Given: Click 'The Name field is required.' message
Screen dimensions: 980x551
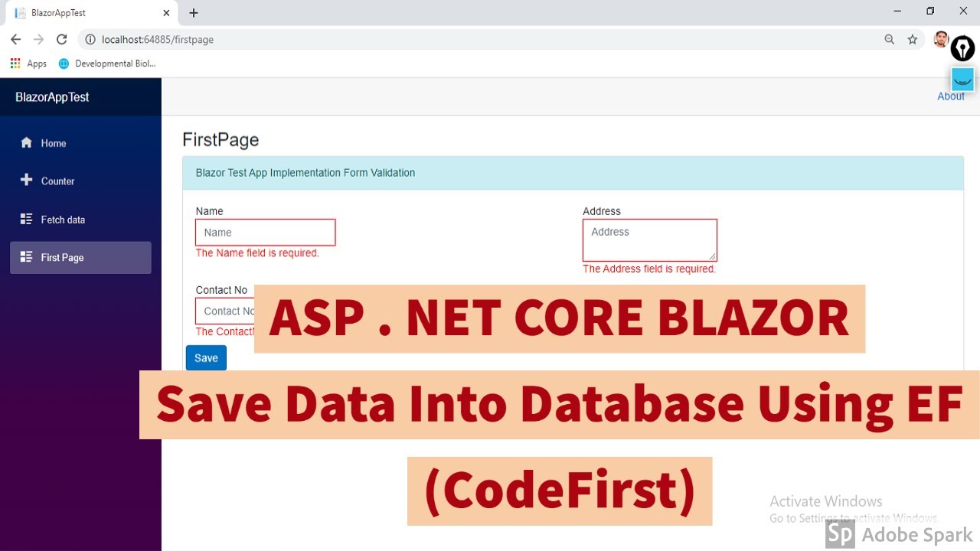Looking at the screenshot, I should [x=257, y=253].
